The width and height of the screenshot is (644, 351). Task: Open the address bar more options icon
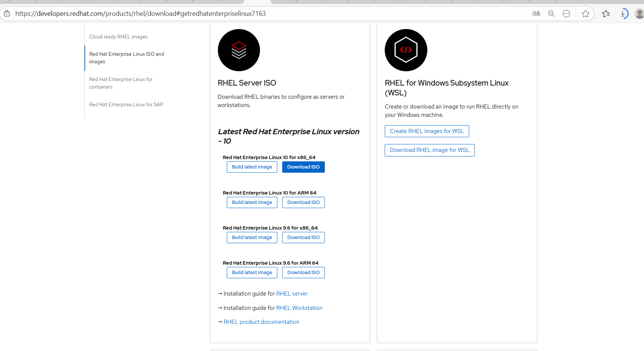(x=566, y=14)
